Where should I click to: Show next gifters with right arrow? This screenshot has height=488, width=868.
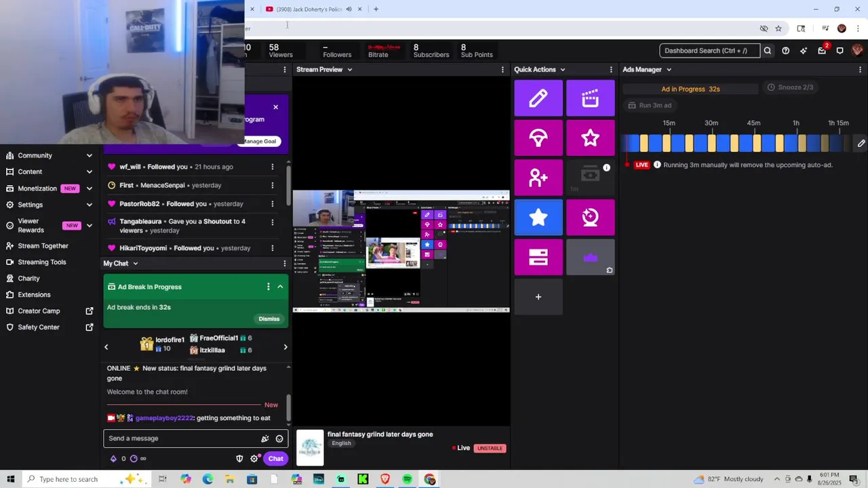285,347
